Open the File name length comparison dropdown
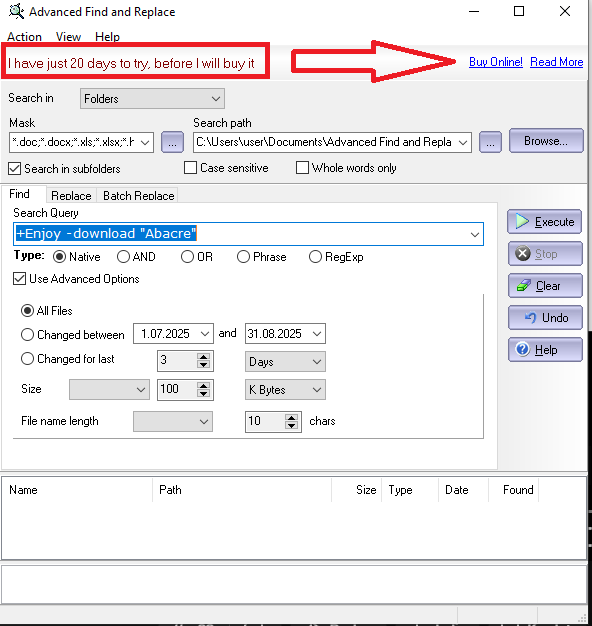This screenshot has width=592, height=626. [172, 422]
